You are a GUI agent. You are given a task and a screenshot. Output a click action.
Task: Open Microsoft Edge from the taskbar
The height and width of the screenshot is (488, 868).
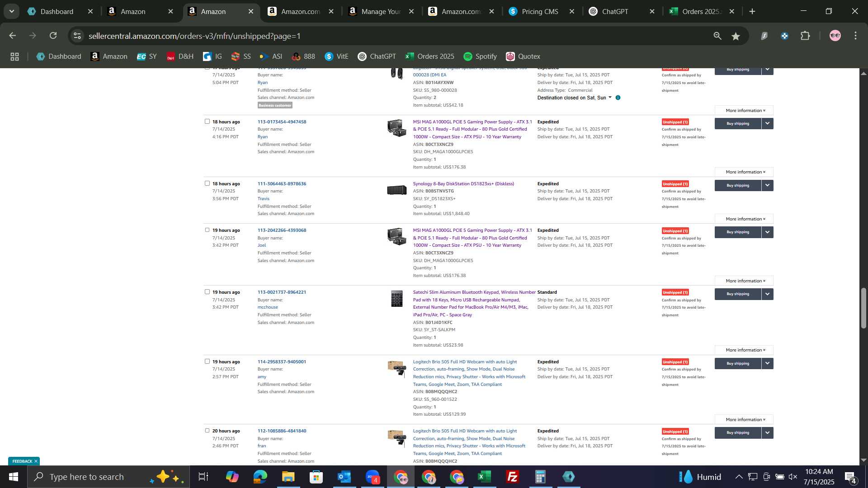(x=260, y=477)
